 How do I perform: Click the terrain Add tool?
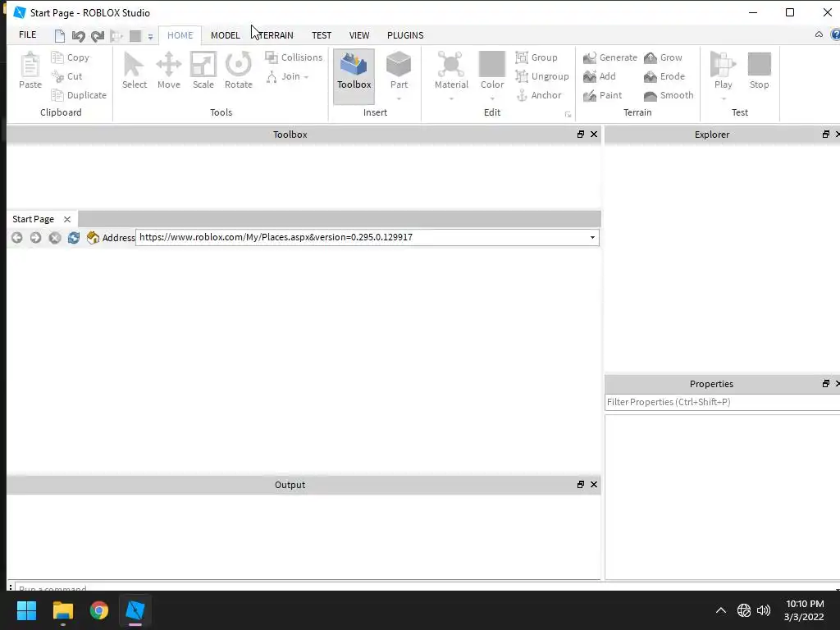point(600,76)
